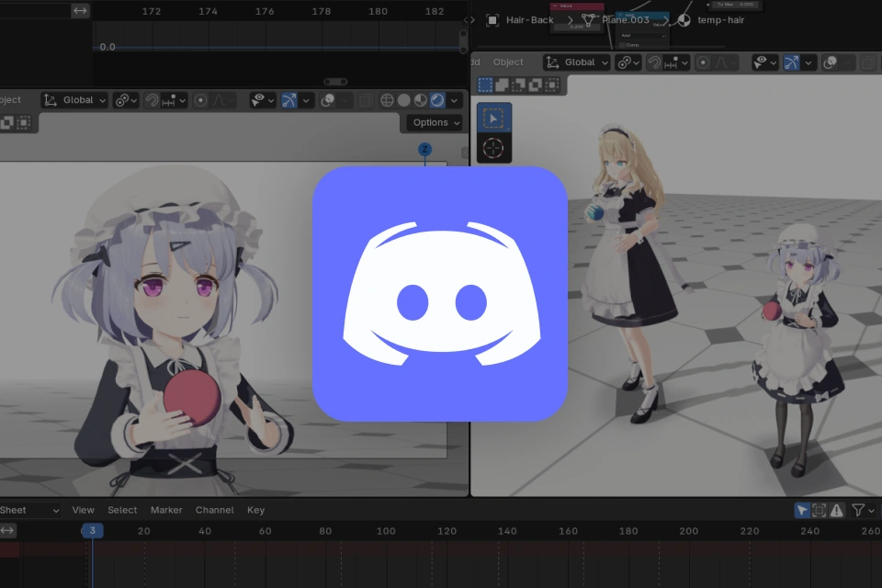Open Global orientation dropdown in right viewport

[x=577, y=62]
